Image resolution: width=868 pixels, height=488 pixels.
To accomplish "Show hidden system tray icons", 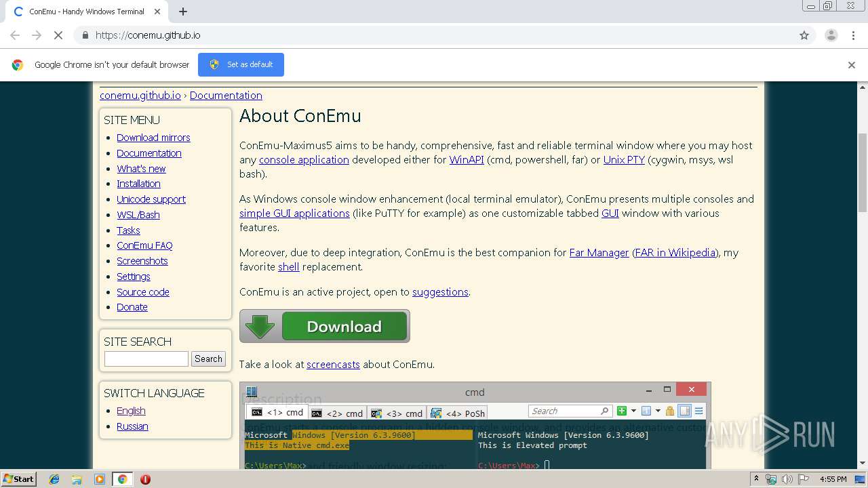I will 756,479.
